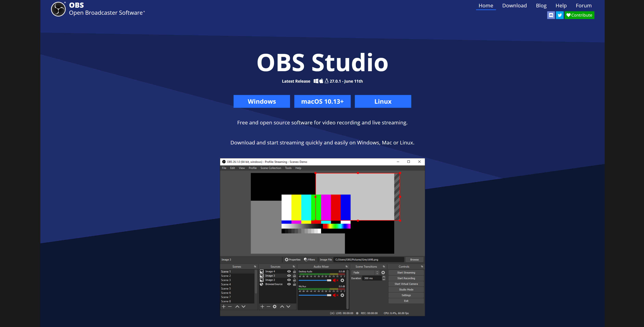Click the green Contribute button
Viewport: 644px width, 327px height.
coord(579,15)
